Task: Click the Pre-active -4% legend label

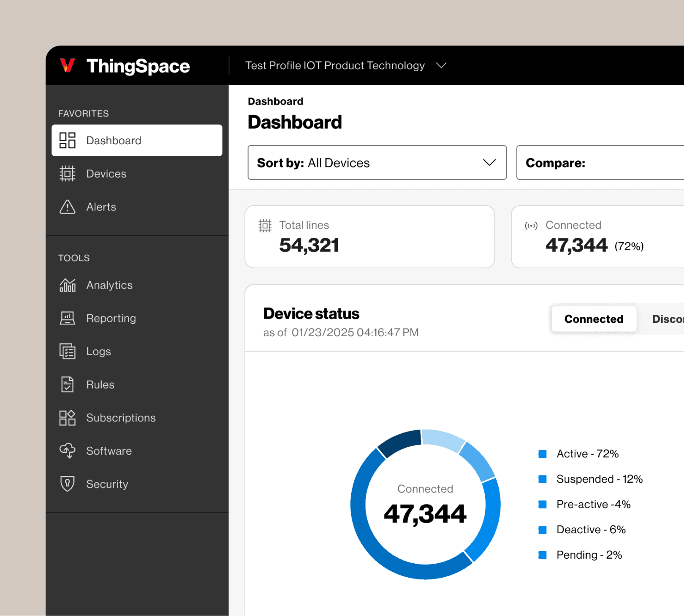Action: coord(593,505)
